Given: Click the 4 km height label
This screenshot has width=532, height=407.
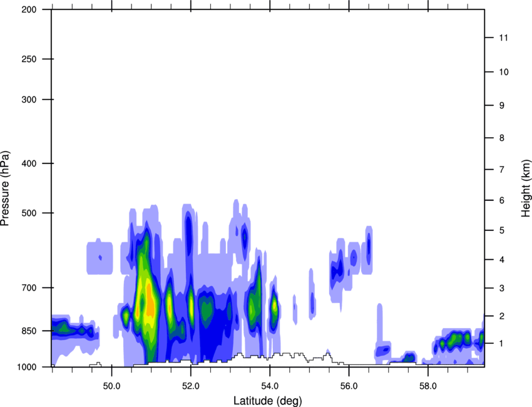Looking at the screenshot, I should [502, 260].
